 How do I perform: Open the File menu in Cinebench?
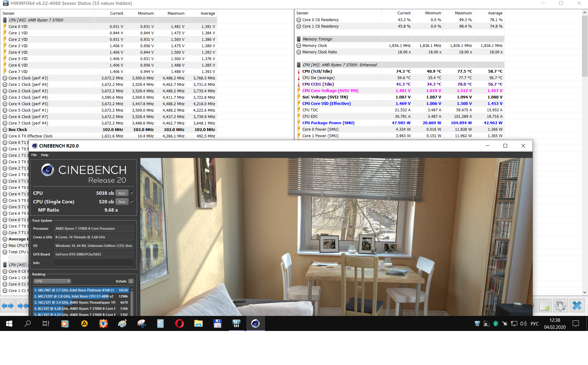tap(34, 155)
